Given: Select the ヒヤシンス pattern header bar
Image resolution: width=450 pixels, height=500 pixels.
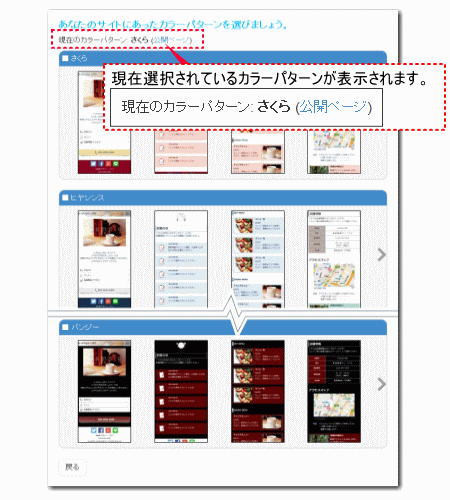Looking at the screenshot, I should (x=223, y=198).
